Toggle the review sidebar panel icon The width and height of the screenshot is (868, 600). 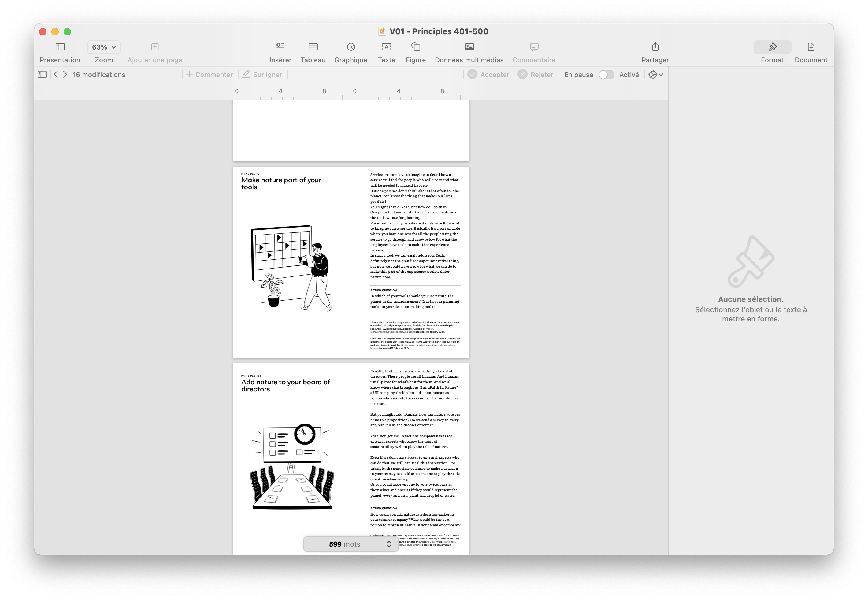click(x=42, y=75)
